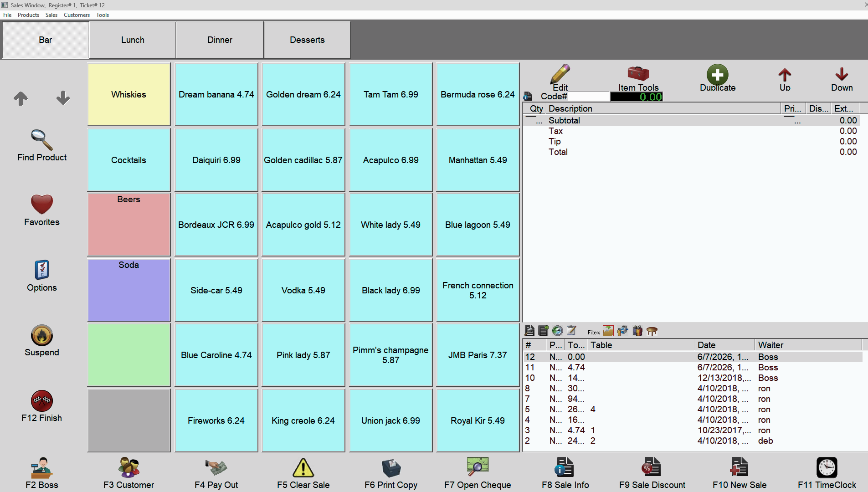The image size is (868, 492).
Task: Add Pimm's champagne 5.87
Action: tap(391, 355)
